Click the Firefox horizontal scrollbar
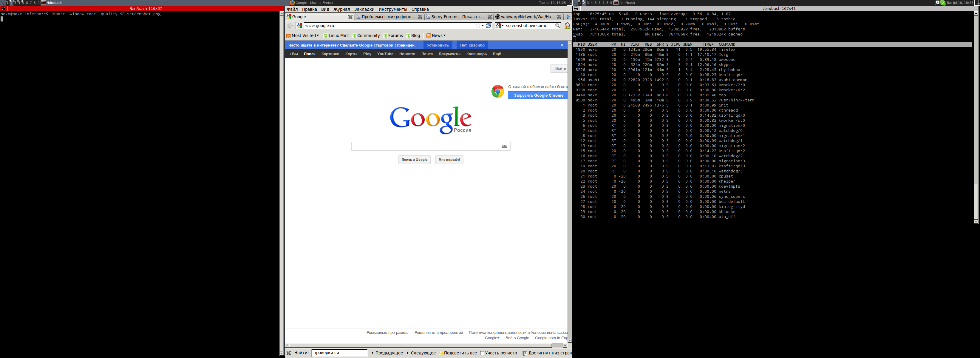 (418, 345)
